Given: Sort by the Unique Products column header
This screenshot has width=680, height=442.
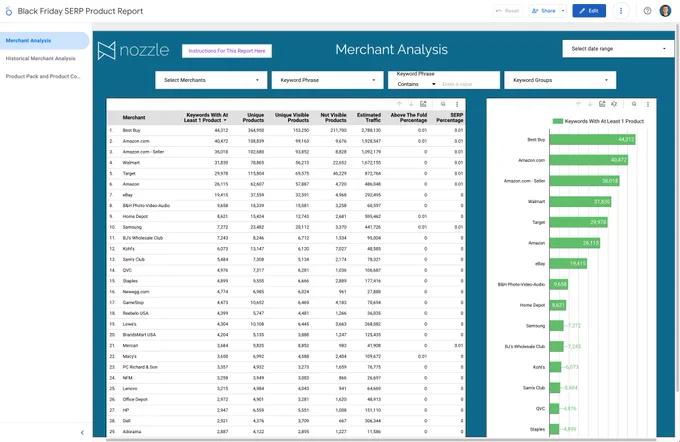Looking at the screenshot, I should 253,117.
